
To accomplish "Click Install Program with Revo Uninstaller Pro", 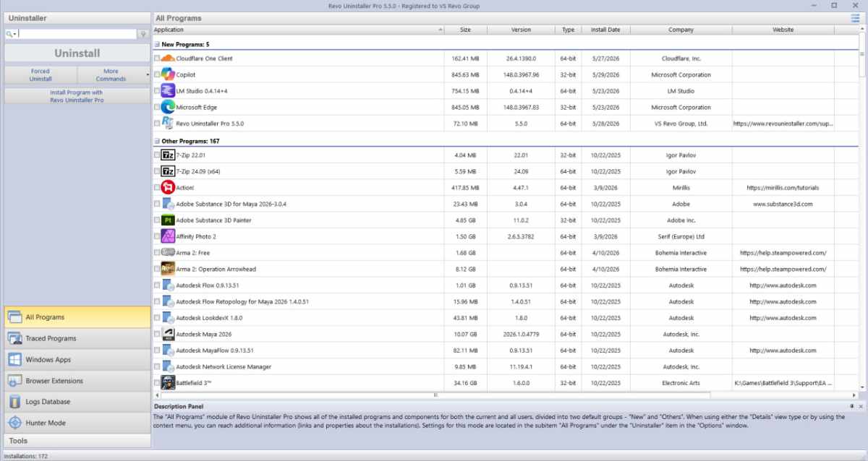I will (77, 96).
